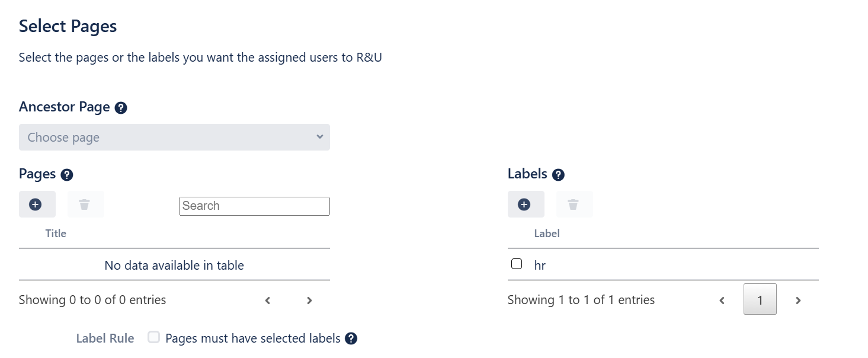Click help icon for the Label Rule
The width and height of the screenshot is (868, 358).
[x=351, y=338]
